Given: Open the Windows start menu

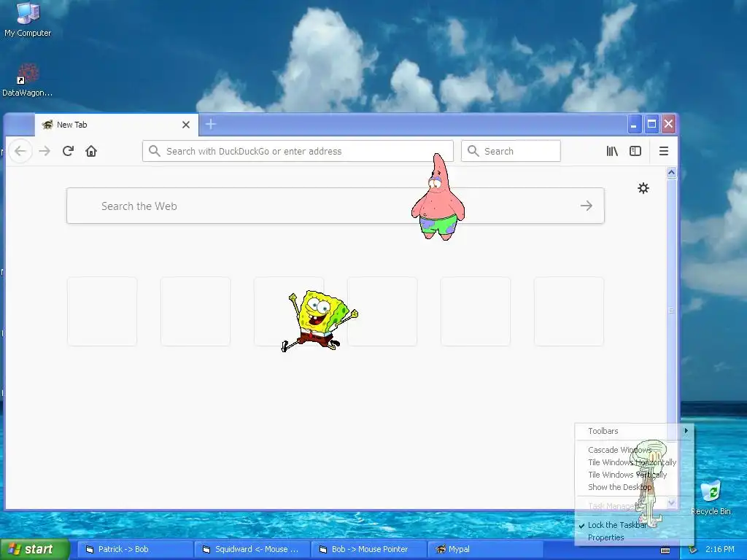Looking at the screenshot, I should (35, 549).
